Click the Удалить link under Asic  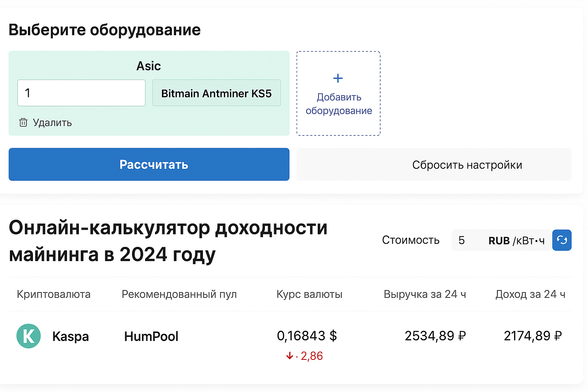[x=52, y=122]
